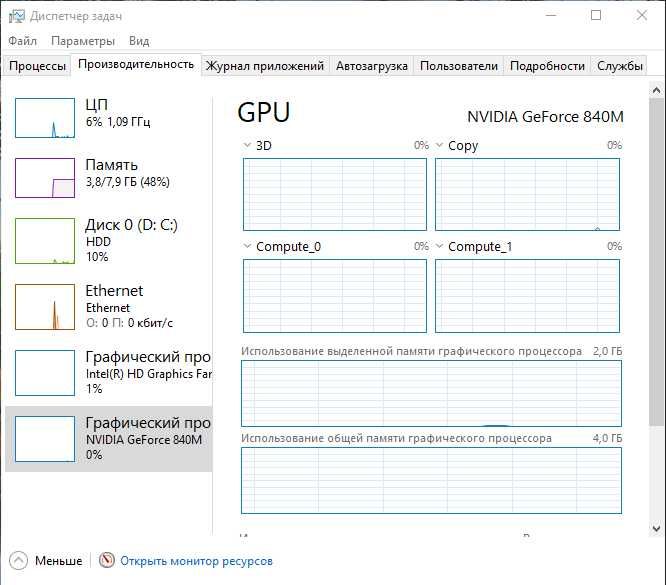Select the Ethernet activity graph thumbnail
This screenshot has height=585, width=666.
pyautogui.click(x=45, y=307)
